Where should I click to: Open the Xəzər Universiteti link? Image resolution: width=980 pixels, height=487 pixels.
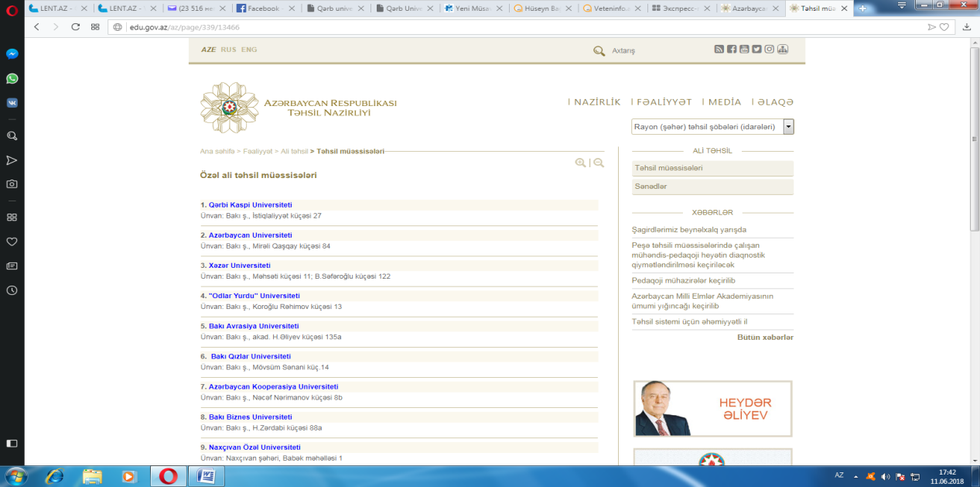pos(239,266)
